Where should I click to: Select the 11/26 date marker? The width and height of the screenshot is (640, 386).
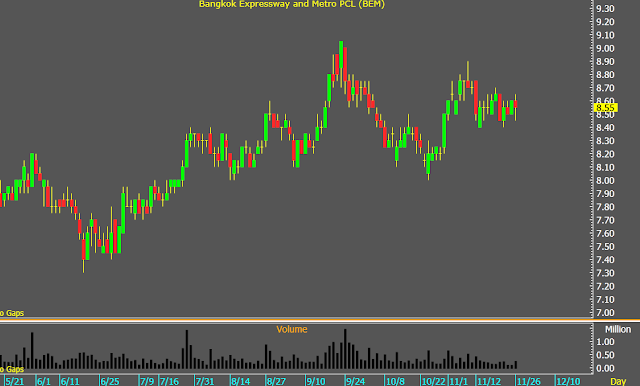529,382
